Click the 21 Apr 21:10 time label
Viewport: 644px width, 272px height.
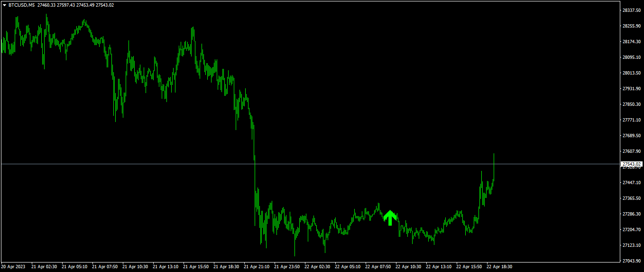257,267
